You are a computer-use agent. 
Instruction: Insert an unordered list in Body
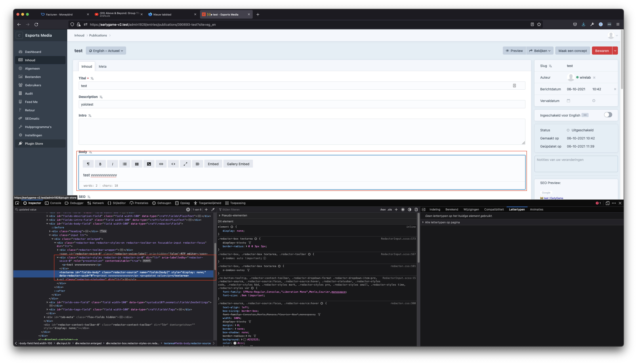click(x=124, y=164)
